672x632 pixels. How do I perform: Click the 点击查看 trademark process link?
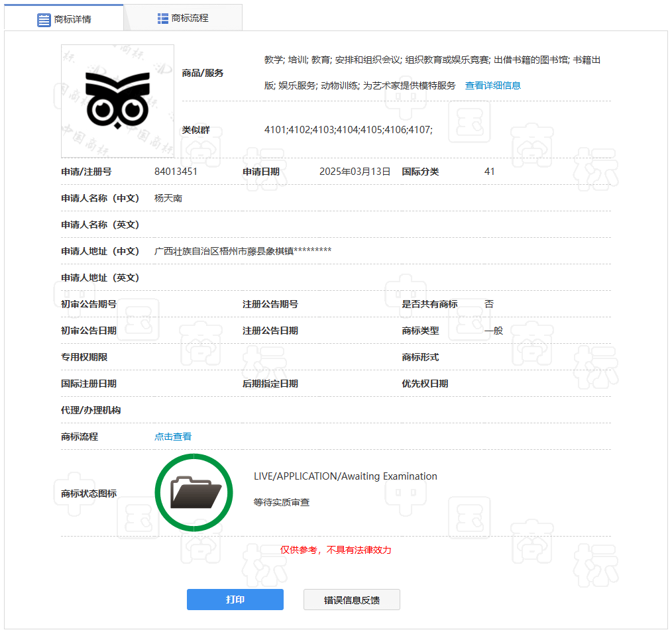pos(173,437)
